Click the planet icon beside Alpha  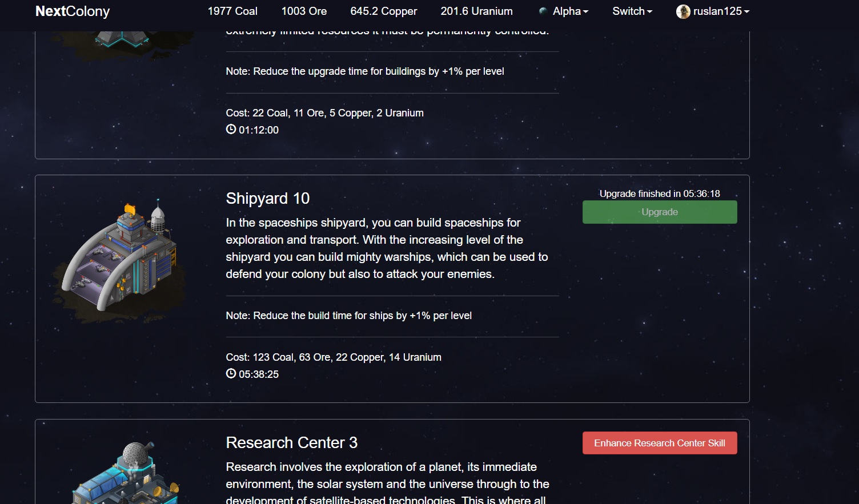[543, 11]
